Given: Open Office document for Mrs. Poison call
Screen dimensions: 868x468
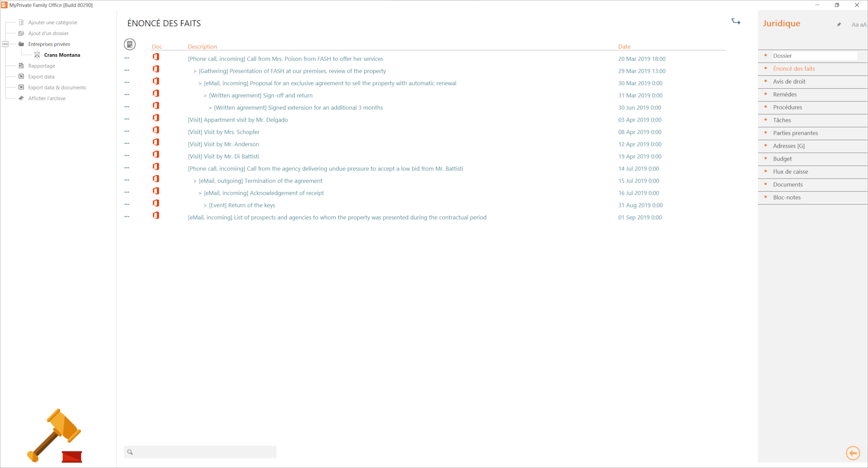Looking at the screenshot, I should click(156, 57).
